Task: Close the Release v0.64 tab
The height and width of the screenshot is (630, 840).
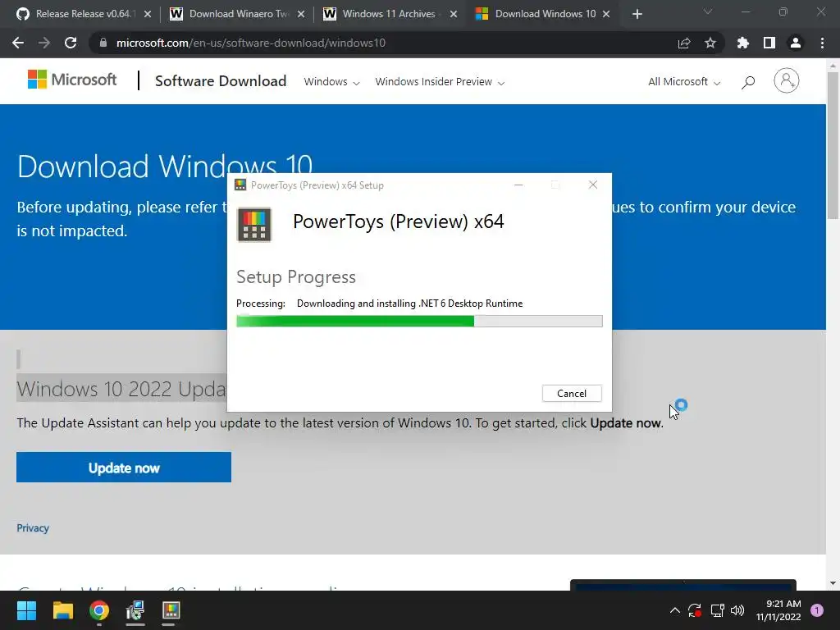Action: click(x=148, y=15)
